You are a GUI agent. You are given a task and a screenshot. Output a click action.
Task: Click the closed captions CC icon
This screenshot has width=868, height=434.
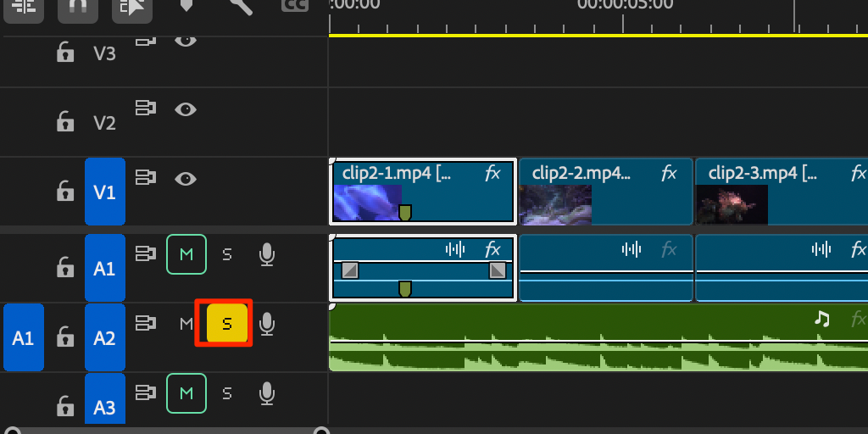(294, 5)
